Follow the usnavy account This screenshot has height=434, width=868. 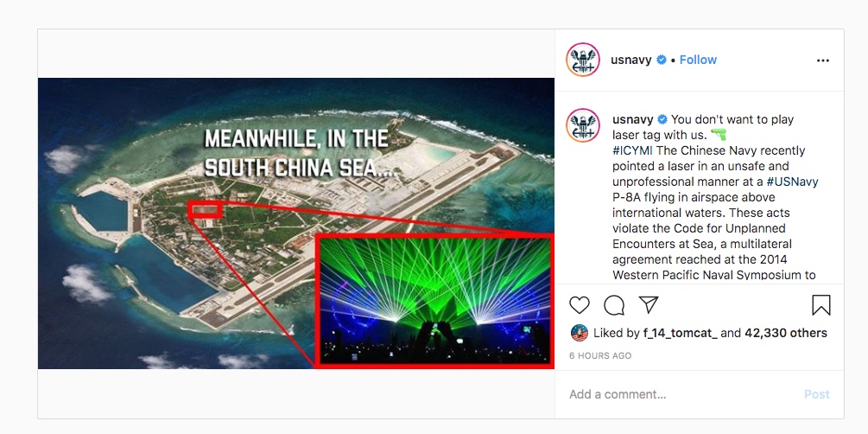(698, 60)
